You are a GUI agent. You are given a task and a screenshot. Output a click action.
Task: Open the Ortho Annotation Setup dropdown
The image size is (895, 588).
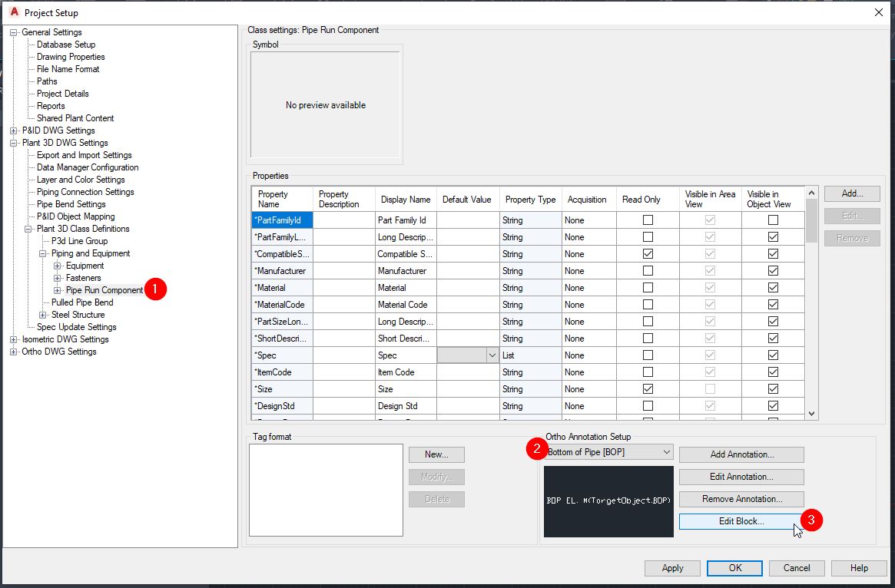pyautogui.click(x=665, y=451)
